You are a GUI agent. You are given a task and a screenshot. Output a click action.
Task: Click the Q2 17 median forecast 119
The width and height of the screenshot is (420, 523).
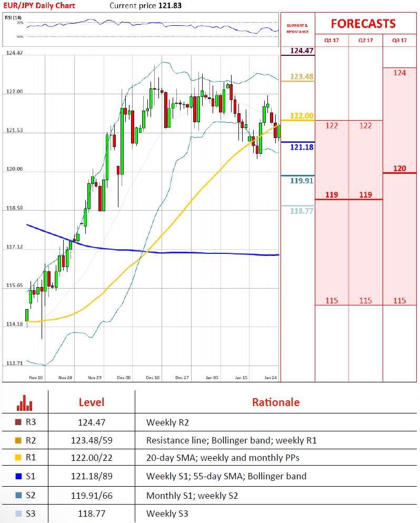[x=366, y=195]
